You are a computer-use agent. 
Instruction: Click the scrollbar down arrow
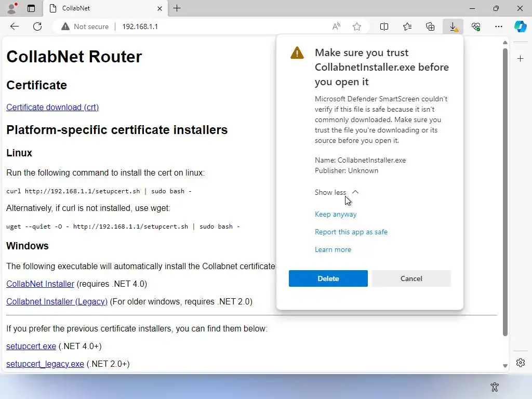coord(505,366)
